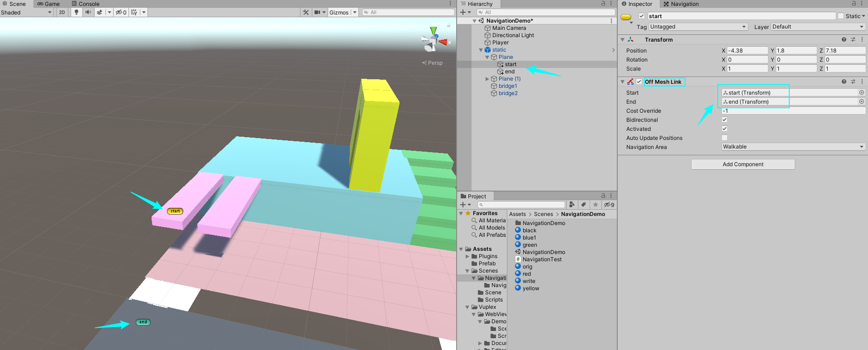
Task: Disable the Off Mesh Link component checkbox
Action: point(639,82)
